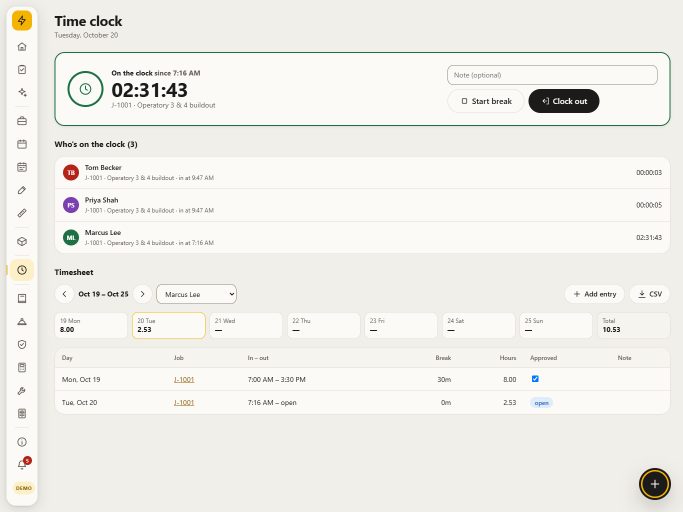Focus the Note (optional) input field
The height and width of the screenshot is (512, 683).
point(552,75)
